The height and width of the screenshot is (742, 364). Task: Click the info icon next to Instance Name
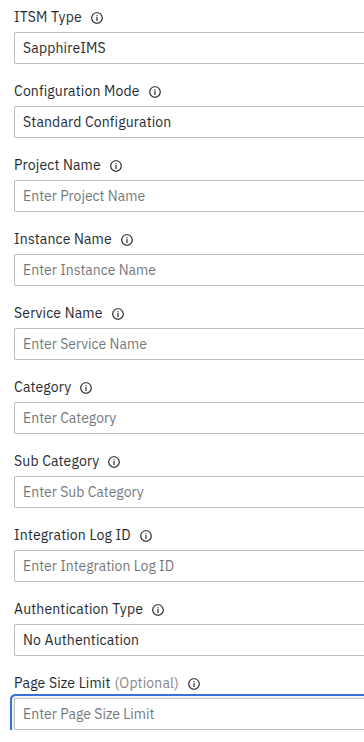point(127,240)
